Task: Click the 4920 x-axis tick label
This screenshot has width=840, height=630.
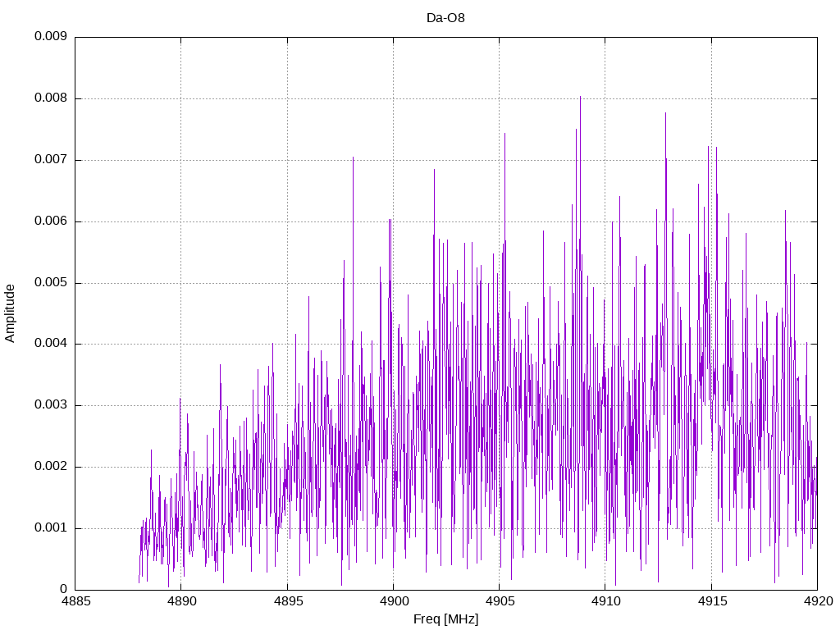Action: [x=818, y=601]
